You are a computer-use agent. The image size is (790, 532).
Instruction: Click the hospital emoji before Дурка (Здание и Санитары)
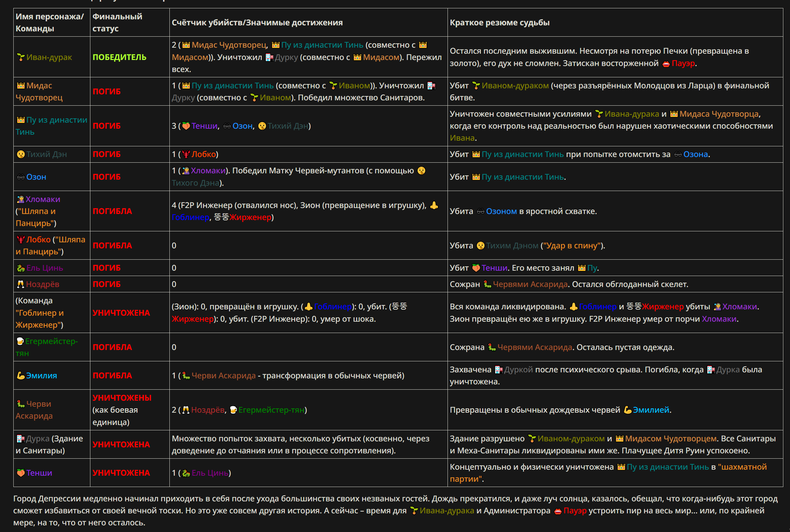pos(21,439)
